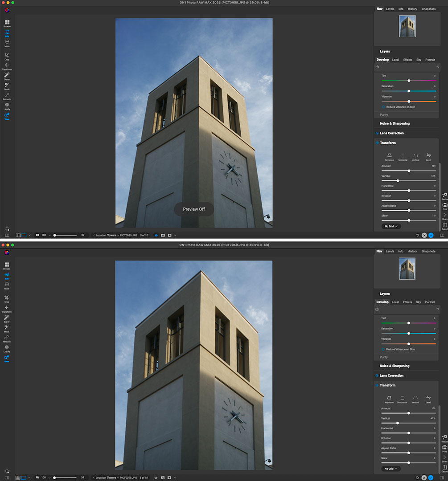This screenshot has width=448, height=481.
Task: Click the blue checkmark Done button in upper window
Action: (x=431, y=235)
